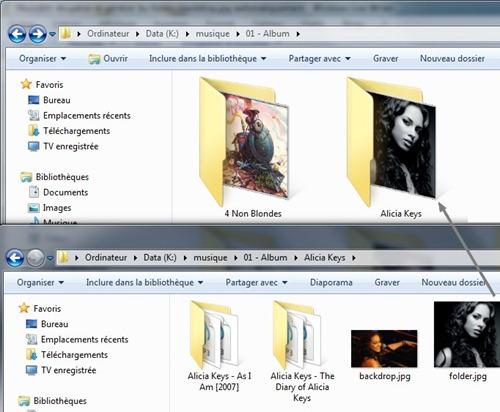
Task: Click folder icon in top window address bar
Action: click(66, 34)
